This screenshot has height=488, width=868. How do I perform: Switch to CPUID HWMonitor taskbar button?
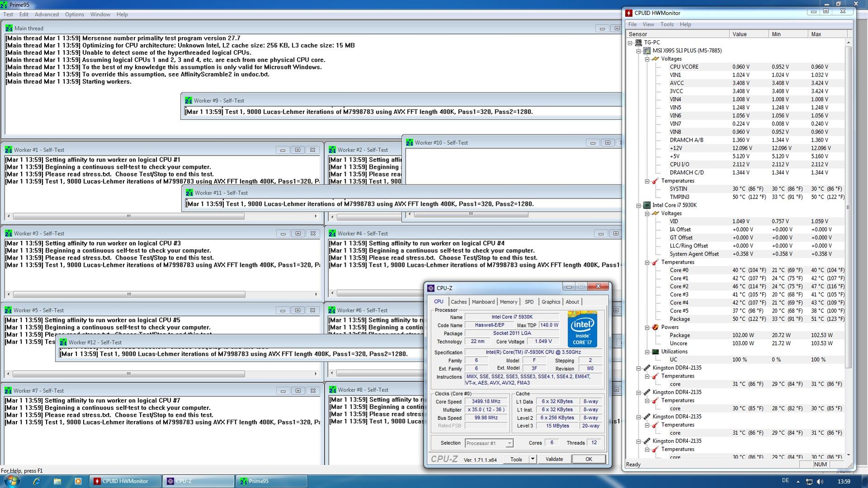125,481
